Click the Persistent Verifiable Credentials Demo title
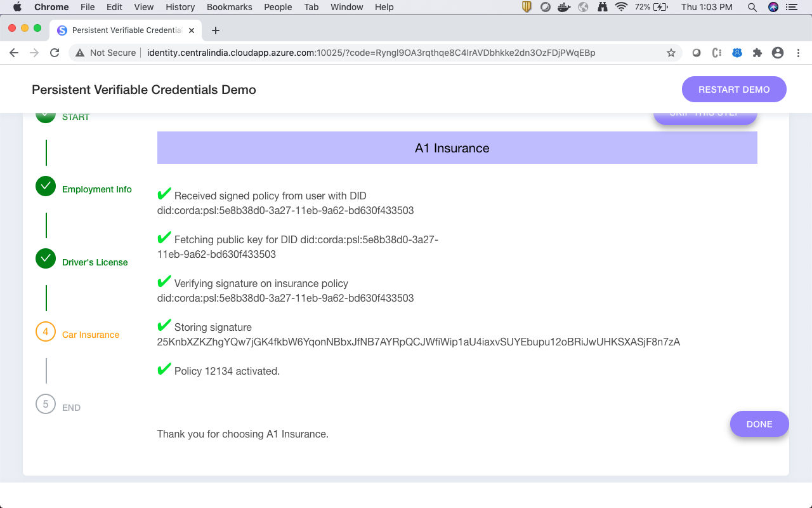 pos(144,90)
